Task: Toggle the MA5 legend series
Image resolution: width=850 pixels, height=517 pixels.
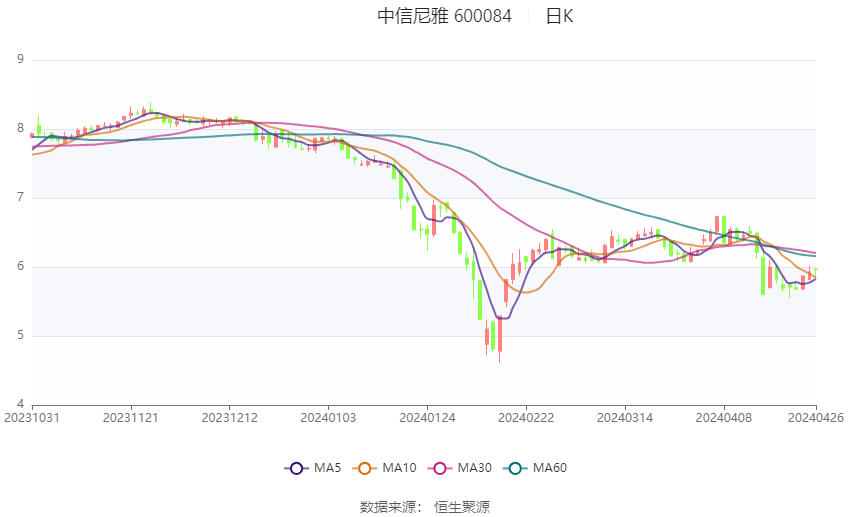Action: point(313,468)
